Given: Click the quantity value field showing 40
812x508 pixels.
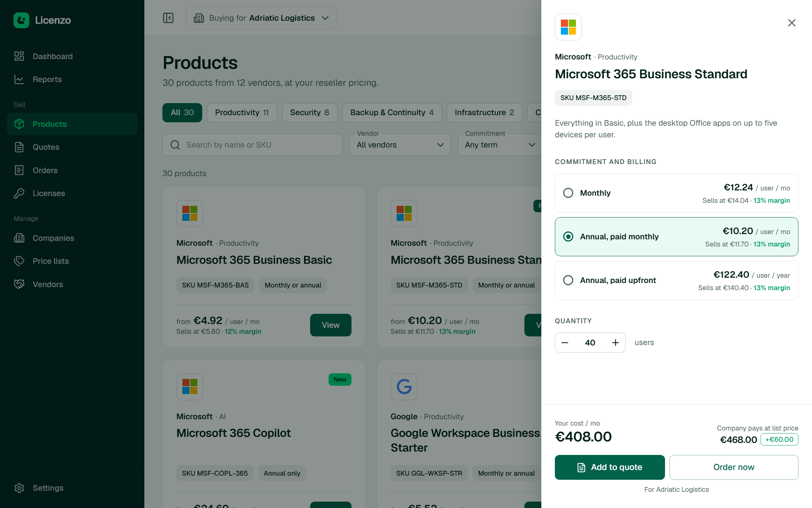Looking at the screenshot, I should click(590, 342).
